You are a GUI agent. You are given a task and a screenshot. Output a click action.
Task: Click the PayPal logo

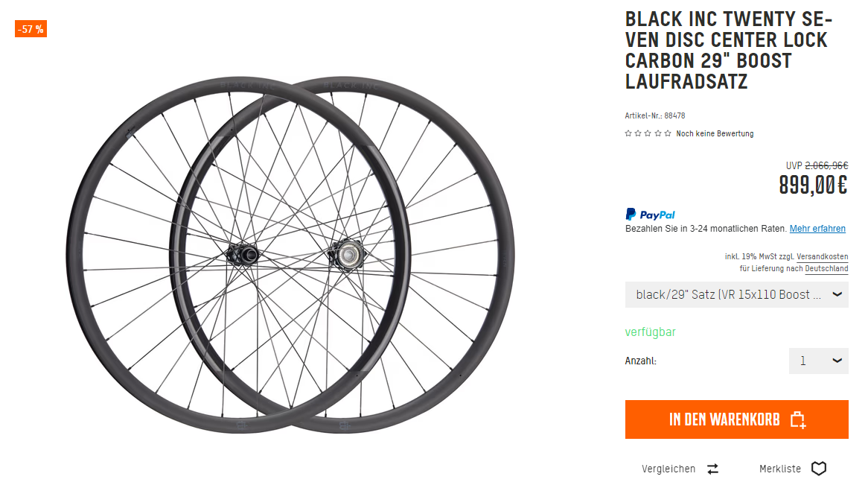click(651, 215)
